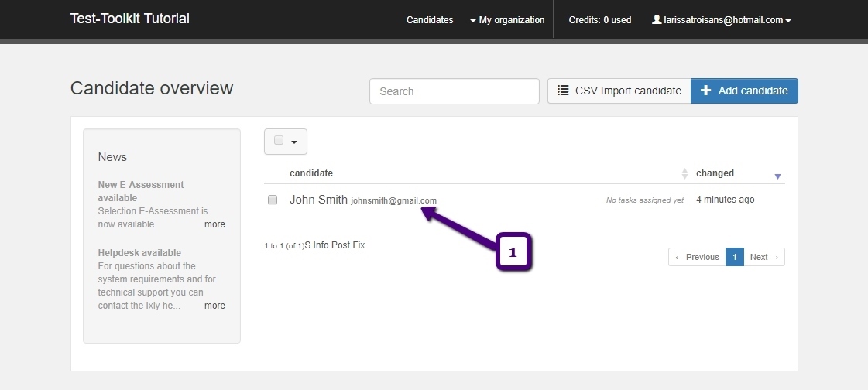Image resolution: width=868 pixels, height=390 pixels.
Task: Open the John Smith candidate entry
Action: coord(318,200)
